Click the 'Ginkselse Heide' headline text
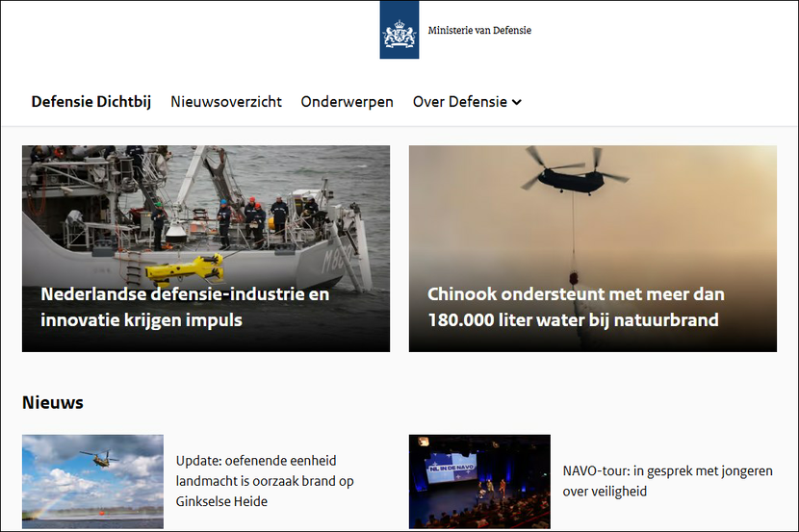Viewport: 799px width, 532px height. pos(221,501)
